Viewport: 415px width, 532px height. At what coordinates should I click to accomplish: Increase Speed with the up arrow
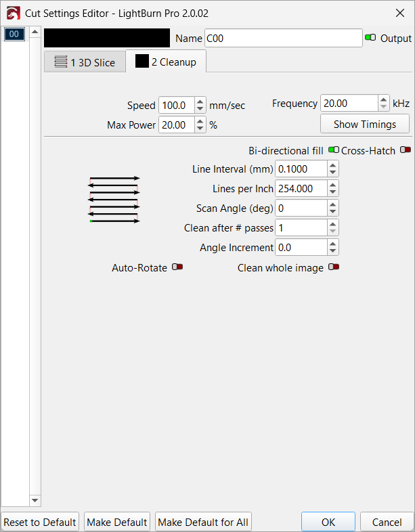(200, 102)
